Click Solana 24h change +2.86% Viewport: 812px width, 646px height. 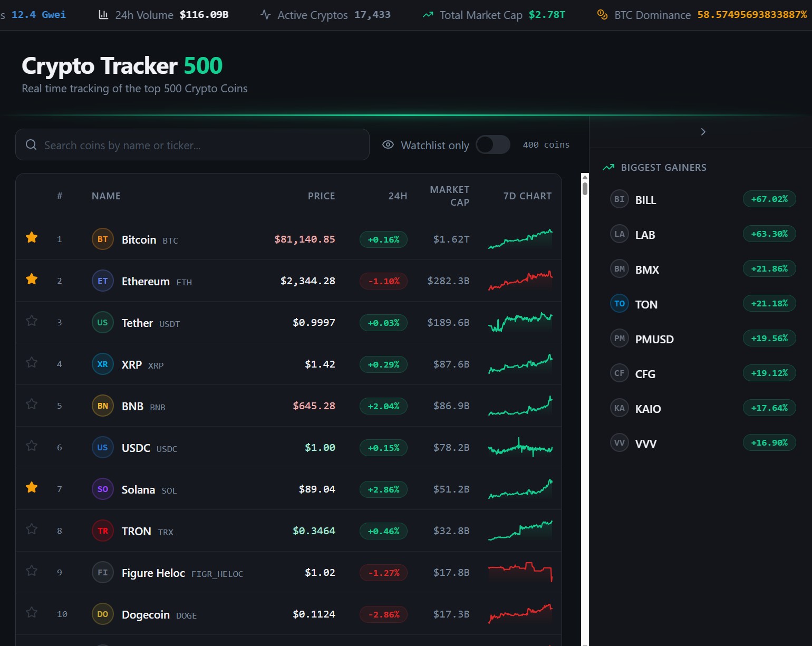pos(383,489)
